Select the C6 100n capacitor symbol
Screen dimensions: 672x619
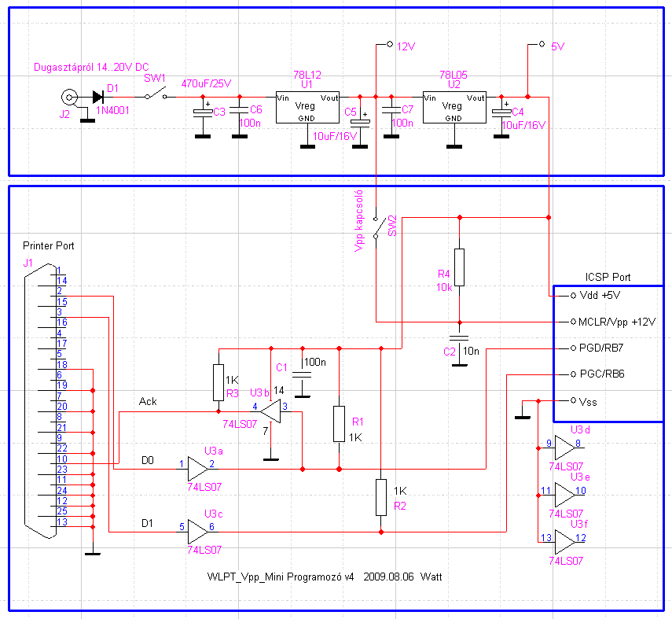240,110
